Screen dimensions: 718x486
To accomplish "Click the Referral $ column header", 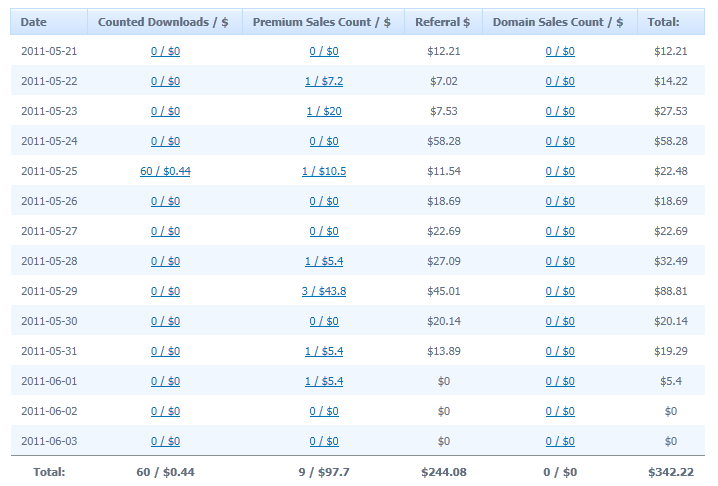I will 443,22.
